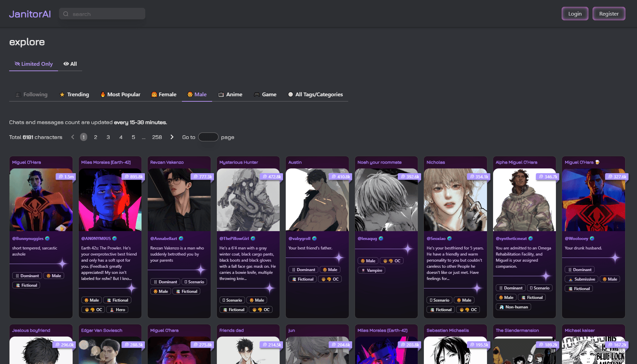Select the Dominant tag on Austin card
Image resolution: width=637 pixels, height=364 pixels.
[303, 270]
